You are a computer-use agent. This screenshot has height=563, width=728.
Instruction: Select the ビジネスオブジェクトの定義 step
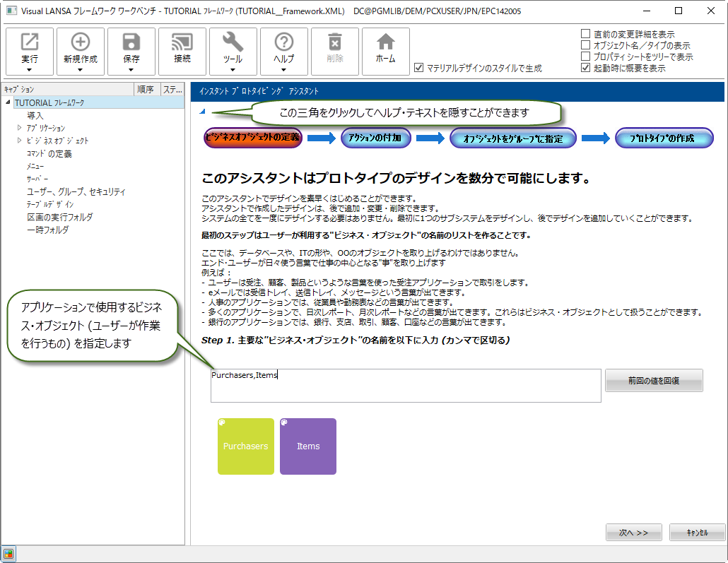tap(253, 138)
